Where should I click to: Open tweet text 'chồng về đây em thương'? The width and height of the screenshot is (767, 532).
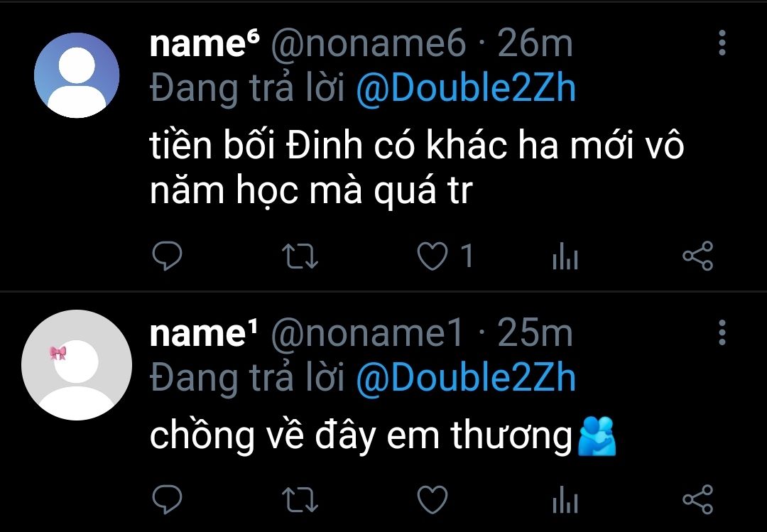[361, 435]
